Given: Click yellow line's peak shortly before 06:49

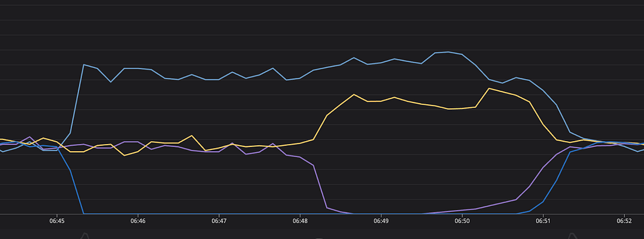Looking at the screenshot, I should point(354,94).
